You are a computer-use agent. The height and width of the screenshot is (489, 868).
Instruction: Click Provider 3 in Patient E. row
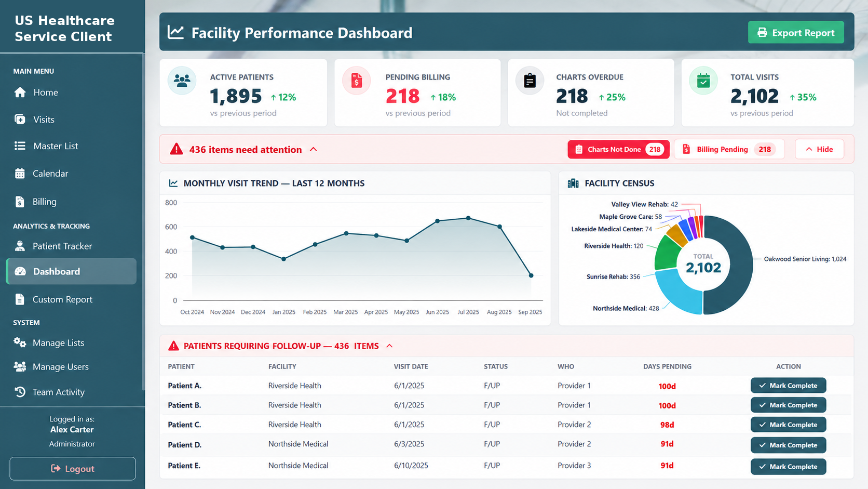tap(574, 466)
